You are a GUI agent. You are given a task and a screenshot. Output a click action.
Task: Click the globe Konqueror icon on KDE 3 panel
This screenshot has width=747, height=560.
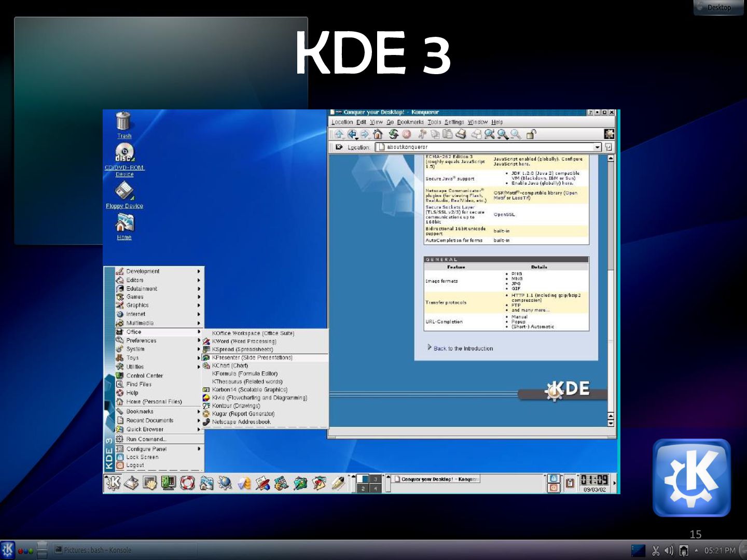point(225,483)
